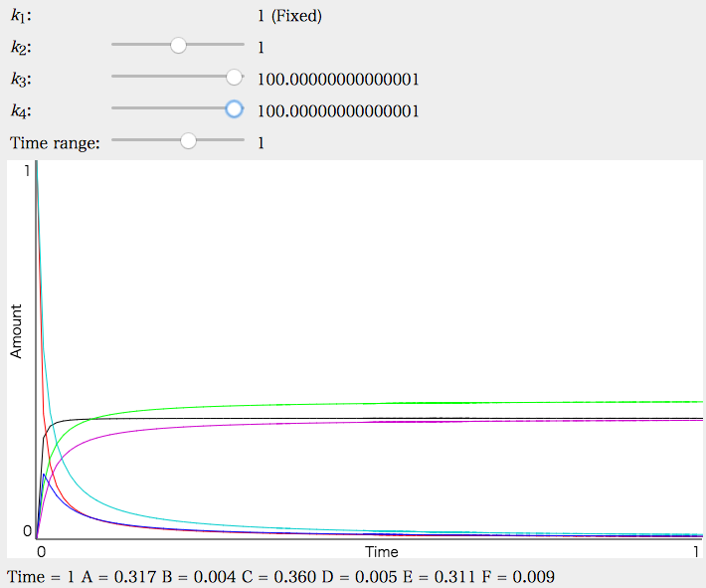
Task: Click the 'D = 0.005' readout
Action: coord(359,577)
